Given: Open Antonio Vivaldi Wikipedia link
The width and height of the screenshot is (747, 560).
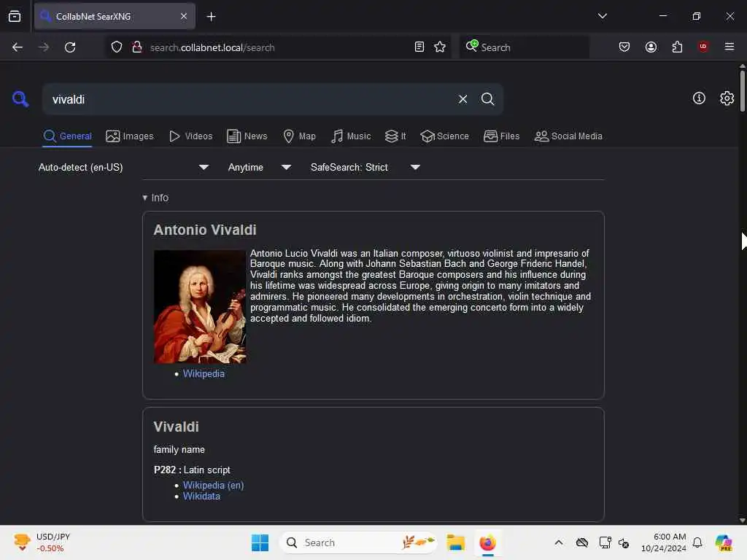Looking at the screenshot, I should tap(204, 374).
